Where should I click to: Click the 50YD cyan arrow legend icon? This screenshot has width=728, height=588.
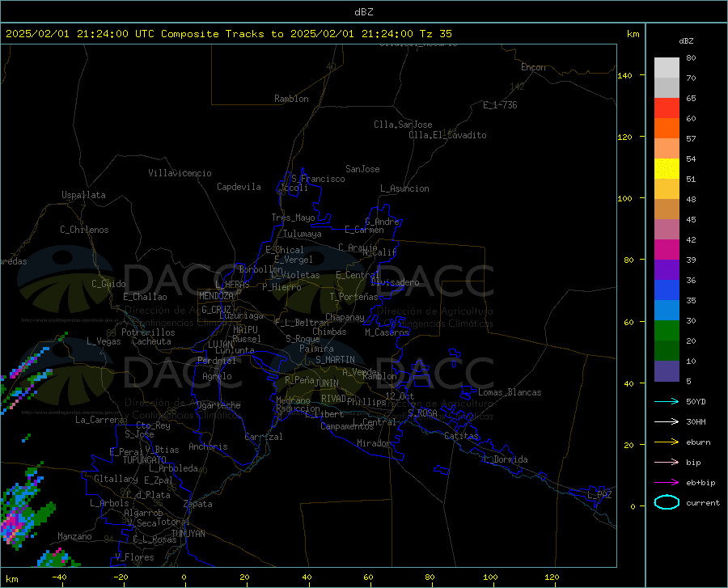667,401
